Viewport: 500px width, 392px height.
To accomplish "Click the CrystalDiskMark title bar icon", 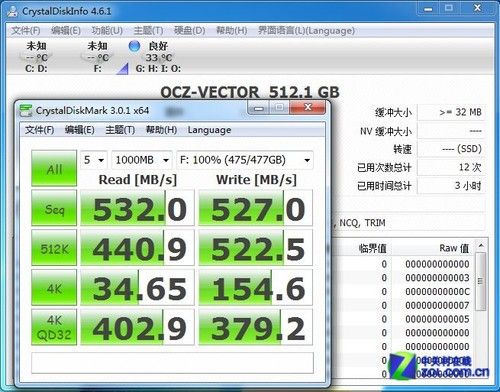I will tap(25, 111).
